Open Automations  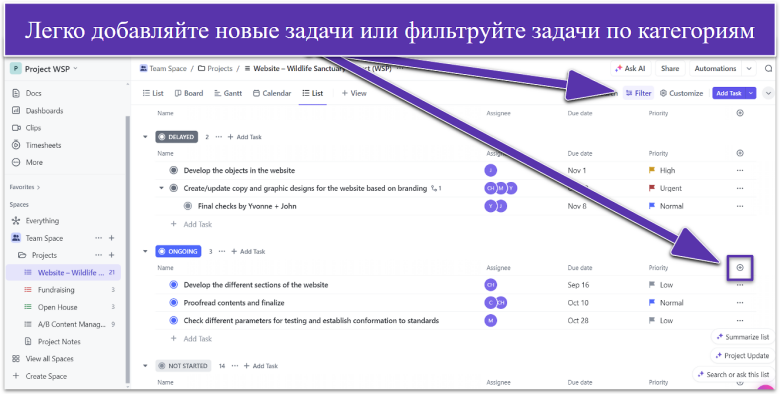pyautogui.click(x=715, y=69)
